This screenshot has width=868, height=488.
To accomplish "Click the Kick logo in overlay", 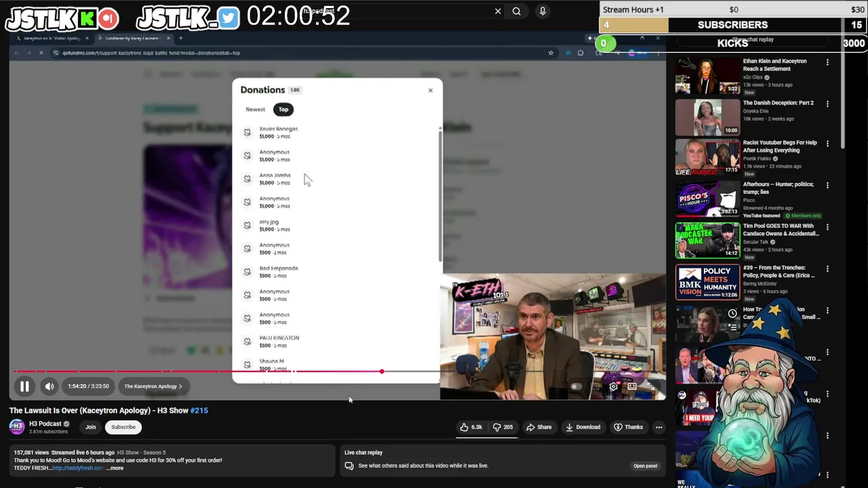I will click(87, 18).
